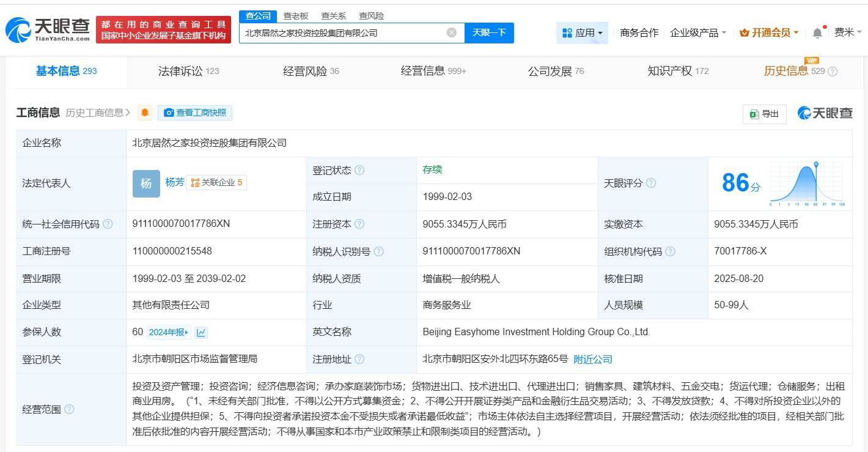Expand the 开通会员 membership dropdown
The image size is (868, 452).
tap(769, 33)
